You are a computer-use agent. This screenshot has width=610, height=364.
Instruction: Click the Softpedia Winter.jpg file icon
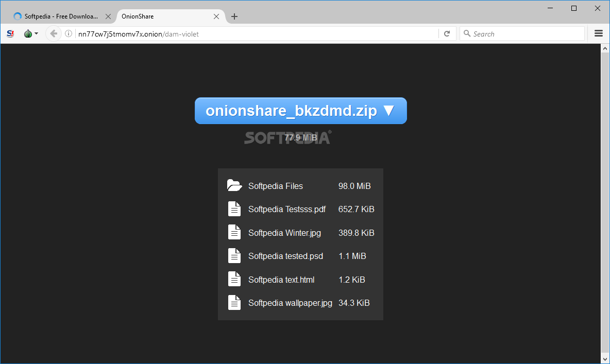234,232
